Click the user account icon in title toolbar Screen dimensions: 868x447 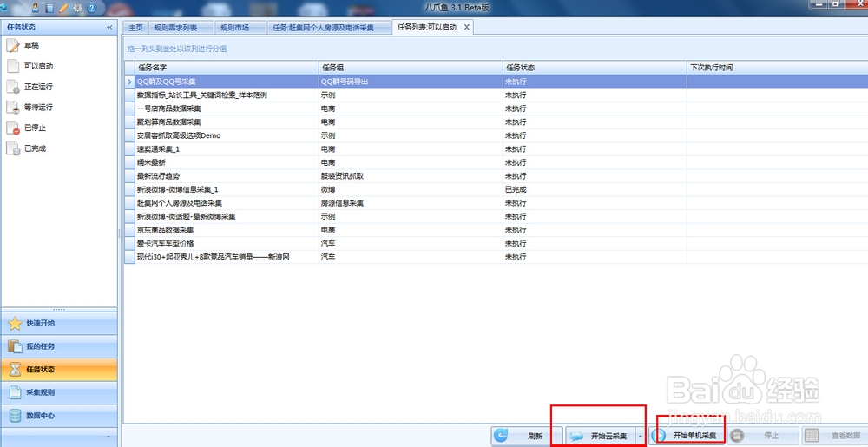pos(36,8)
